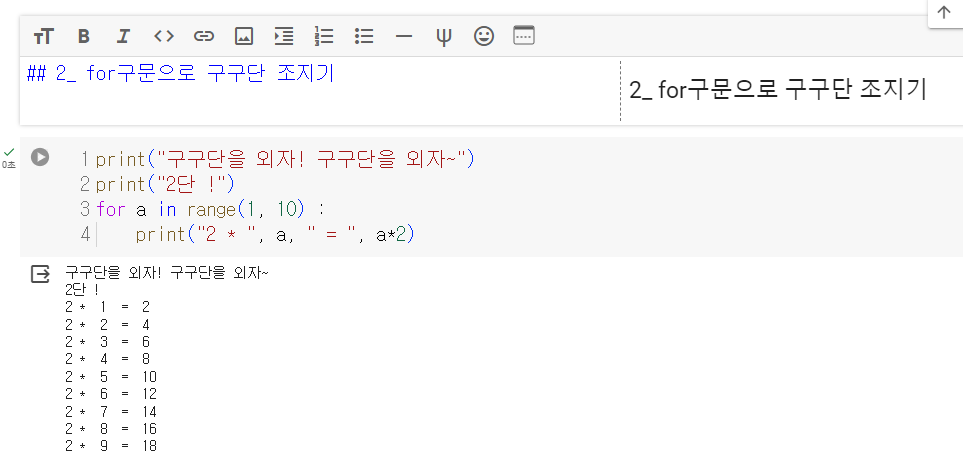Change the markdown preview layout
963x462 pixels.
524,36
